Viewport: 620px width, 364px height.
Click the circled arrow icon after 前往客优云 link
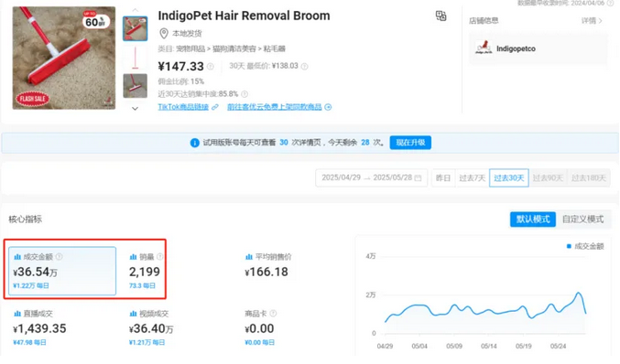[x=328, y=107]
